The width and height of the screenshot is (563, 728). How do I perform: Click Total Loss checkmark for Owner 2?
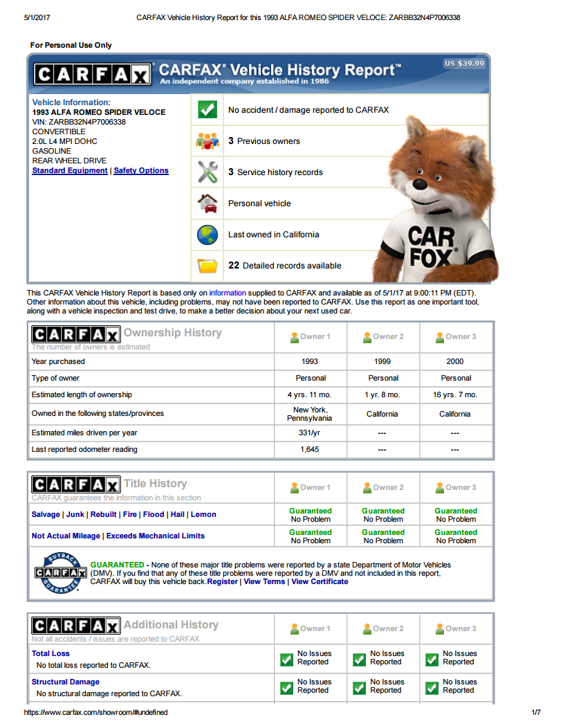coord(359,659)
